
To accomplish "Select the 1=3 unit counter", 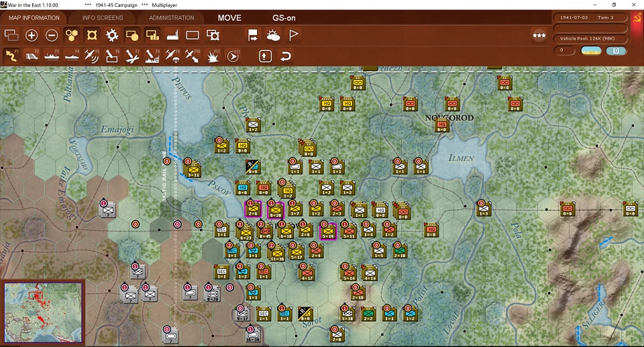I will (x=484, y=209).
